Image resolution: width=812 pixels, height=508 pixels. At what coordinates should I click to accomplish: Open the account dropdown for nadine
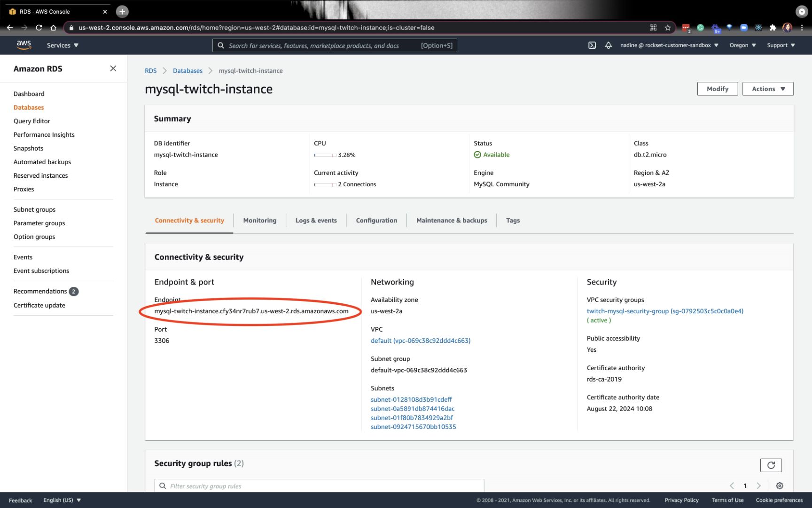click(669, 45)
